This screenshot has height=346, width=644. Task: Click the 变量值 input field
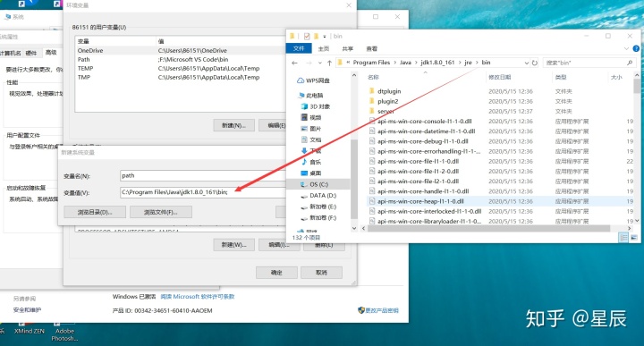coord(203,192)
